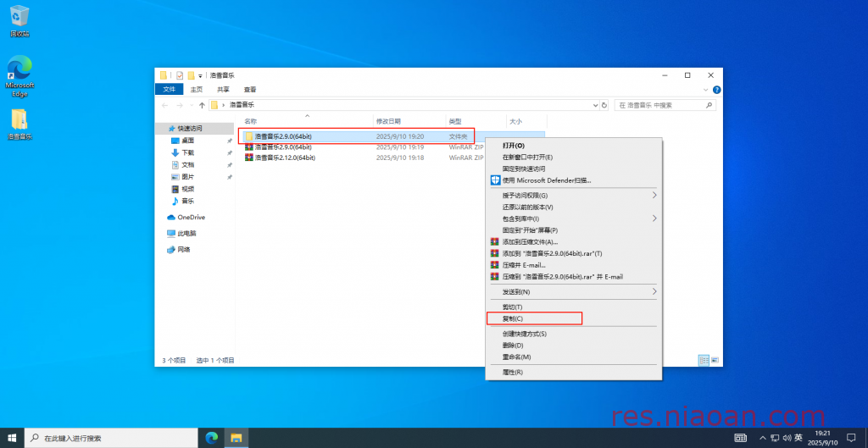Open the Customize Quick Access Toolbar dropdown
Screen dimensions: 868x448
(200, 75)
